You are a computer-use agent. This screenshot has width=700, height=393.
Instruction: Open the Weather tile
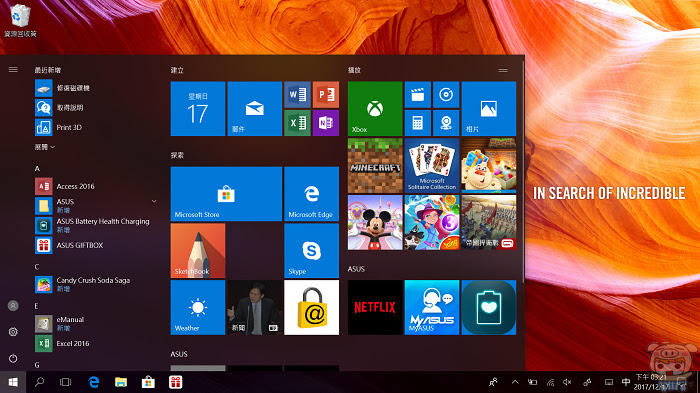pyautogui.click(x=198, y=307)
